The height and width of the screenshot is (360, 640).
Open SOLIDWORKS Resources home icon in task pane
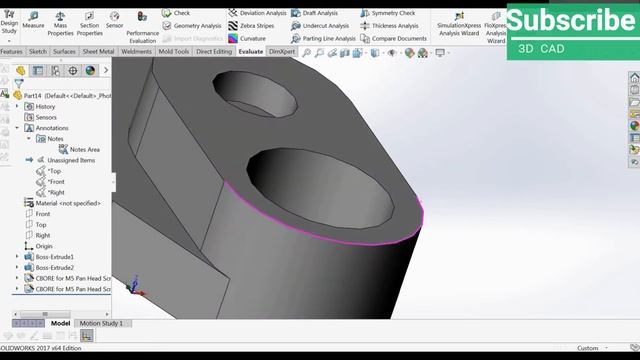coord(634,78)
